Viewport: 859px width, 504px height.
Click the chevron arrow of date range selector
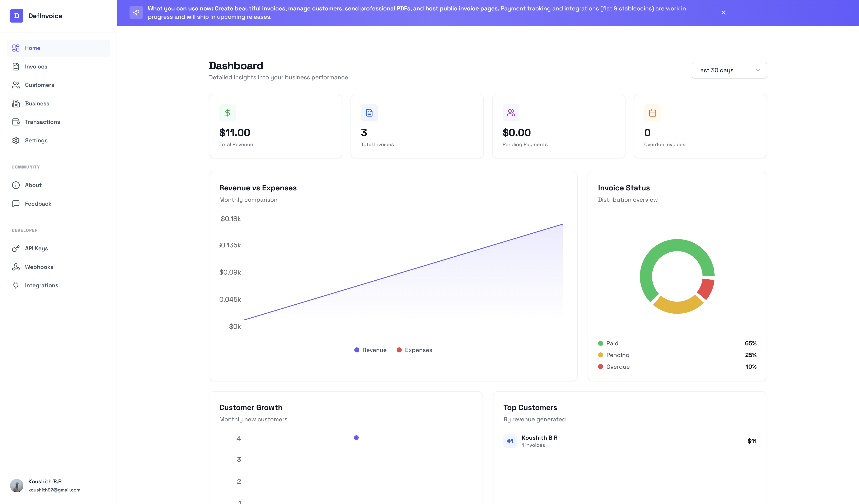coord(758,70)
